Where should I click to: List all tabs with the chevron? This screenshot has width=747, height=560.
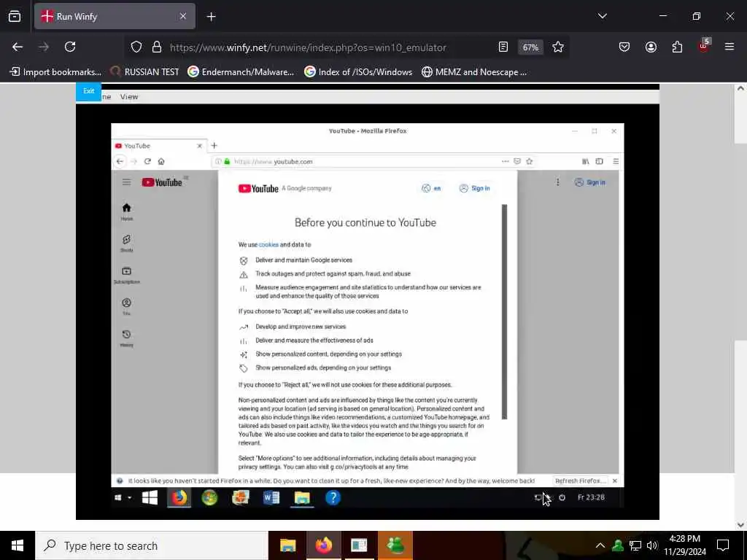tap(602, 16)
